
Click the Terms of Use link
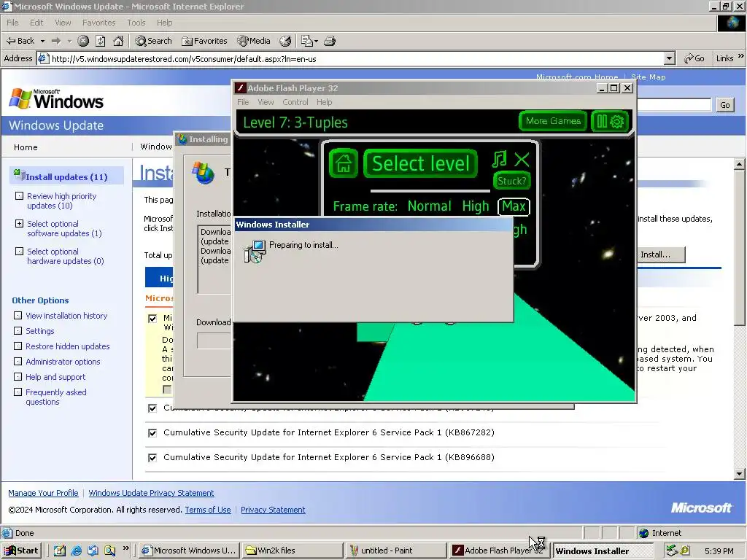pyautogui.click(x=208, y=510)
